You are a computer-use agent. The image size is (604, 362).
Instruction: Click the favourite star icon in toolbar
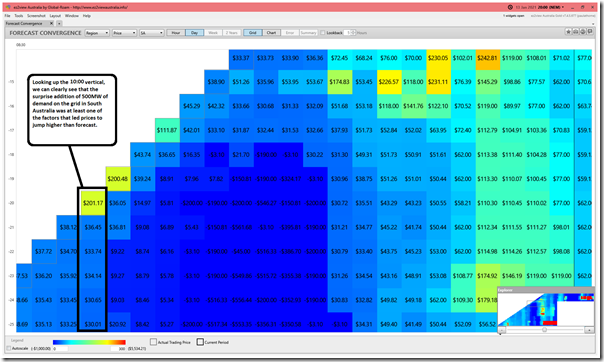[569, 32]
